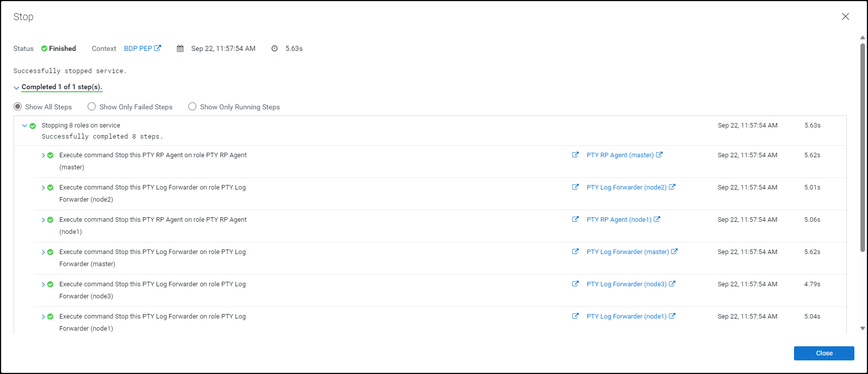Collapse the Completed 1 of 1 step(s) section
Screen dimensions: 868x374
pyautogui.click(x=16, y=88)
